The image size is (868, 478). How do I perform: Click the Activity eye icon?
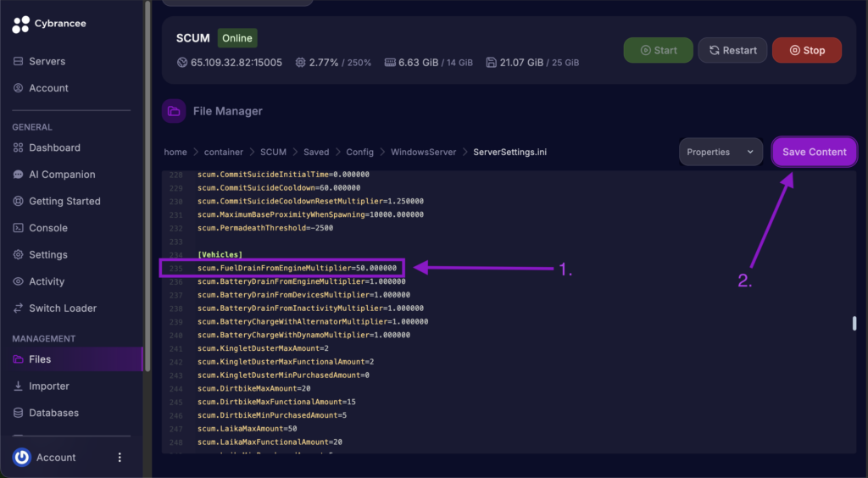click(19, 281)
